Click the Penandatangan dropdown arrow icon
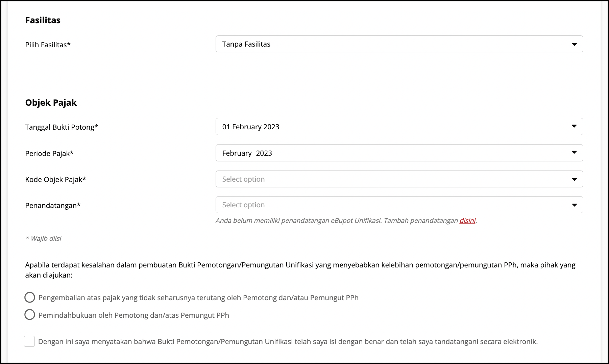Image resolution: width=609 pixels, height=364 pixels. 574,205
